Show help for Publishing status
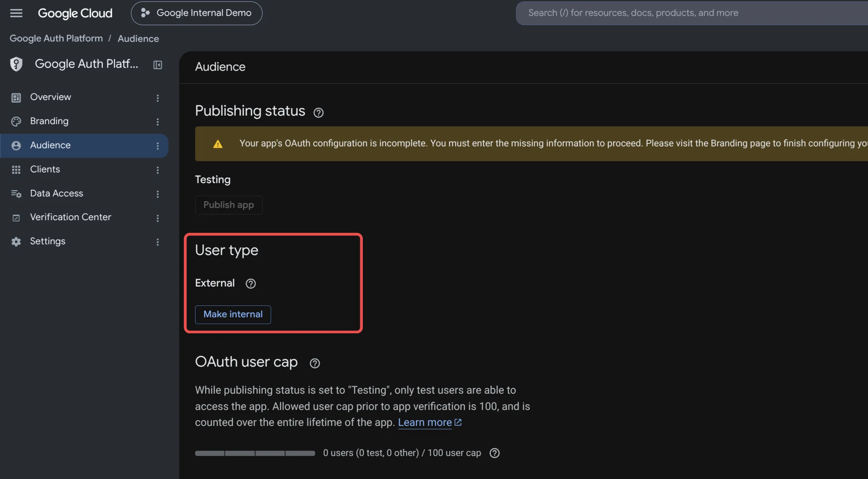Viewport: 868px width, 479px height. click(x=318, y=113)
